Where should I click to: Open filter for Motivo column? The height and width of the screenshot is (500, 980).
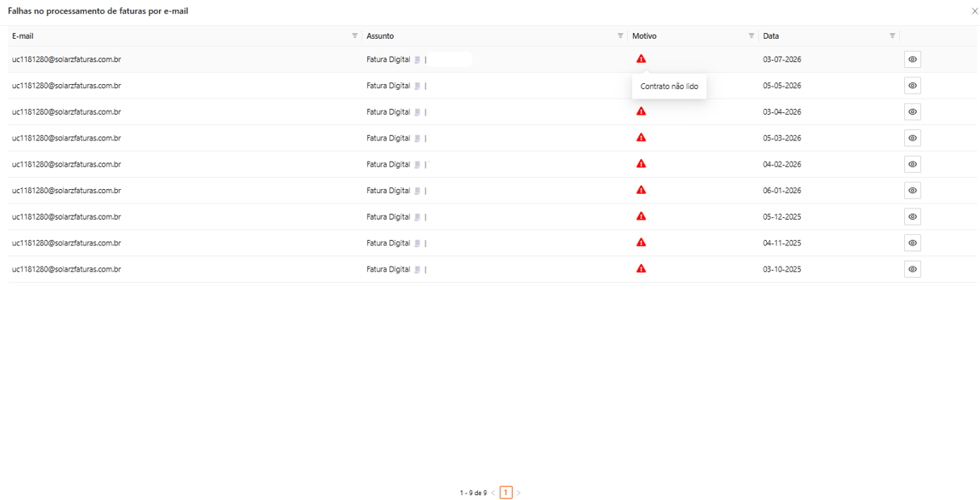pos(751,36)
